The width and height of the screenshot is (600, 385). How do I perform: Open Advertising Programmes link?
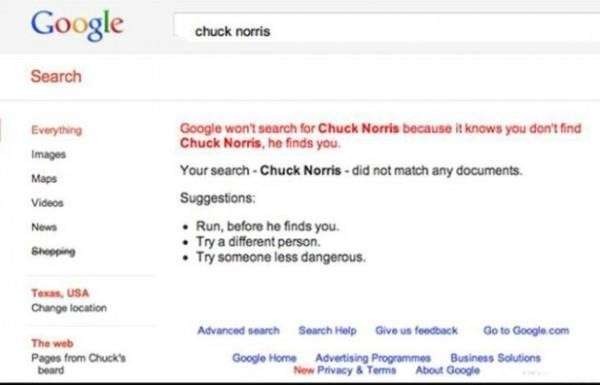[373, 358]
